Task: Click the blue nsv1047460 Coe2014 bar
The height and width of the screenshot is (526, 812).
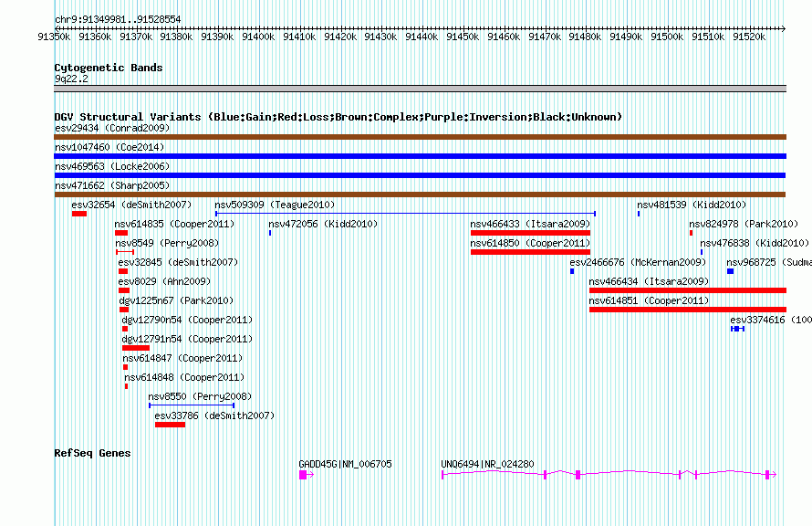Action: (x=420, y=156)
